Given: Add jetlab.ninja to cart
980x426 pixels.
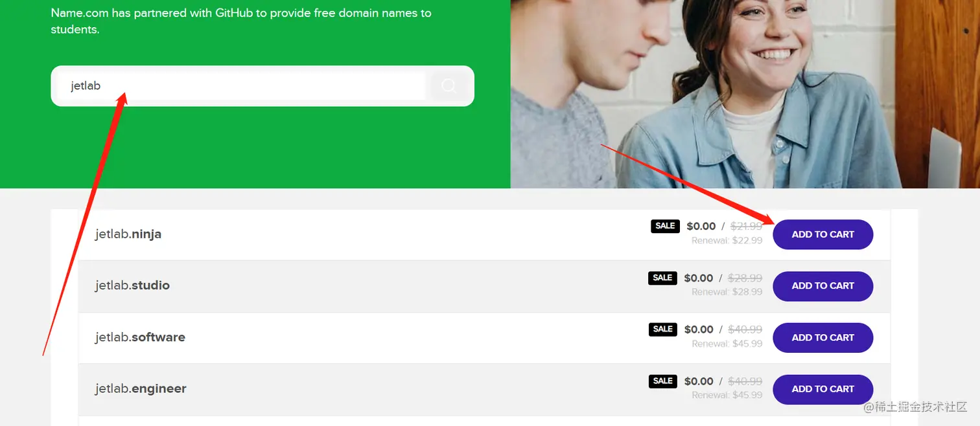Looking at the screenshot, I should pyautogui.click(x=822, y=234).
